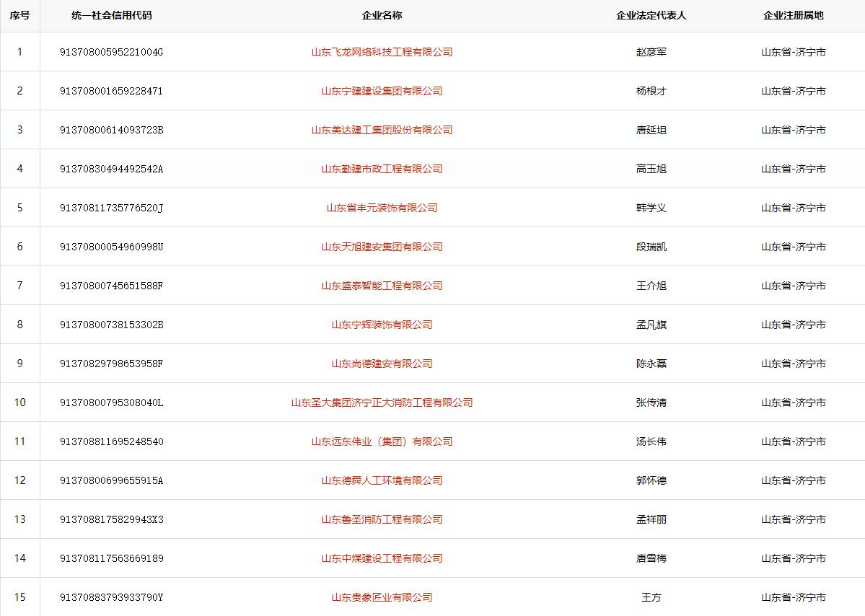Click the 企业名称 column header

(382, 15)
